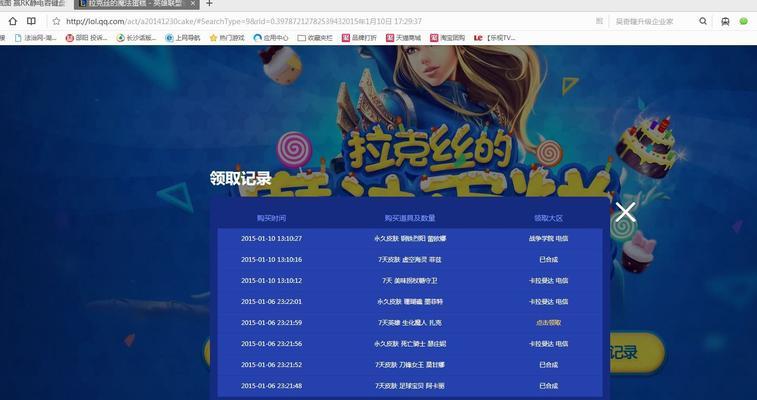The height and width of the screenshot is (400, 757).
Task: Open the Le 乐视TV bookmark
Action: (x=495, y=38)
